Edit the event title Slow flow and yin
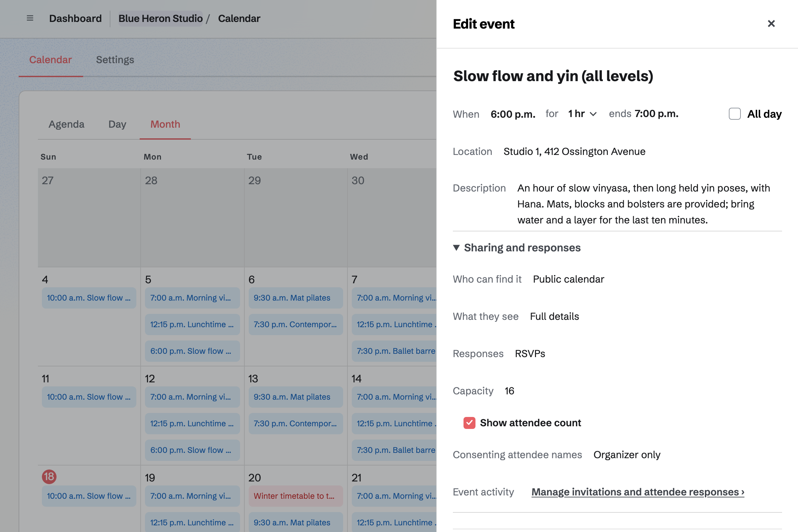798x532 pixels. [x=553, y=76]
